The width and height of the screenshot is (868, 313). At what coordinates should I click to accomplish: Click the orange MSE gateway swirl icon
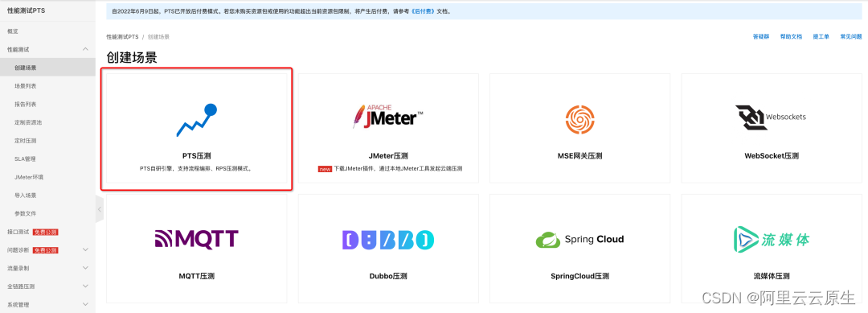pos(579,119)
